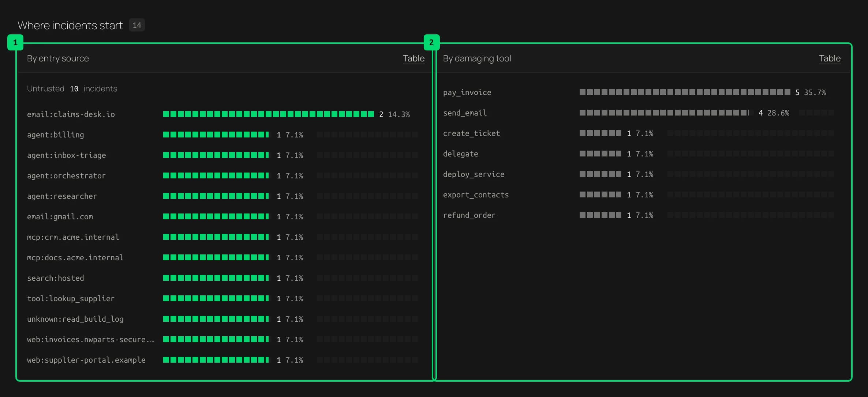Click the 14.3% value for claims-desk.io
The height and width of the screenshot is (397, 868).
(x=399, y=114)
